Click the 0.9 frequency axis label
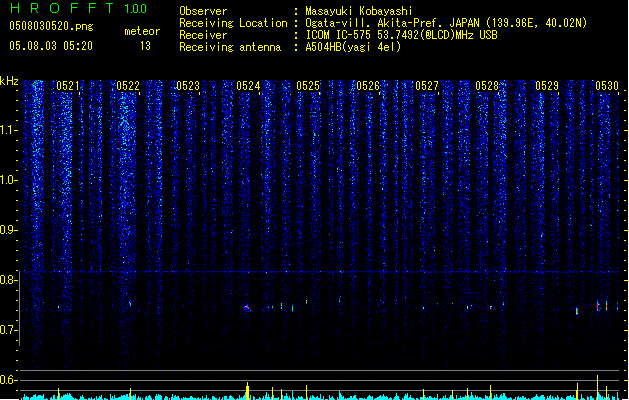 9,230
